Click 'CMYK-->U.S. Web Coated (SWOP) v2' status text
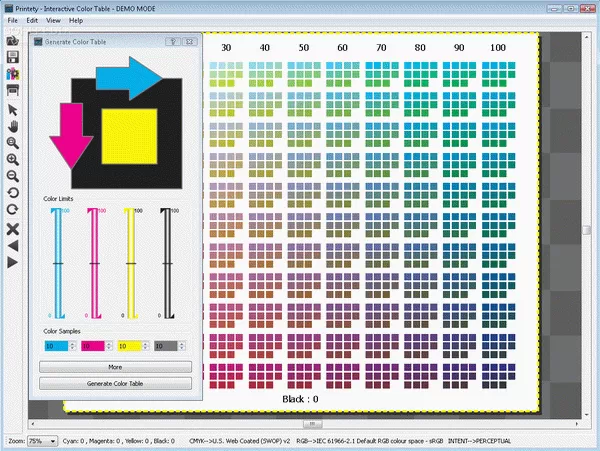 (240, 441)
